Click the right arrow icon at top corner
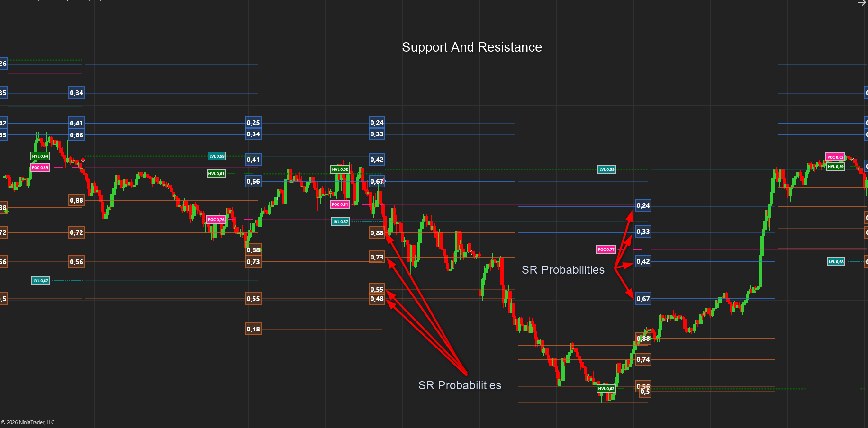868x428 pixels. point(861,3)
